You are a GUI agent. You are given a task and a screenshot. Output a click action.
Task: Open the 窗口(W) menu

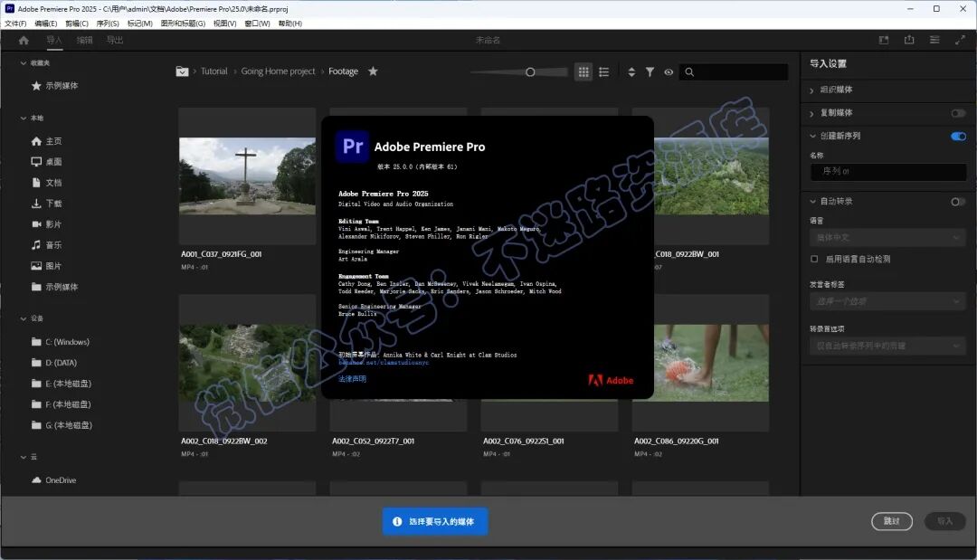click(x=257, y=24)
